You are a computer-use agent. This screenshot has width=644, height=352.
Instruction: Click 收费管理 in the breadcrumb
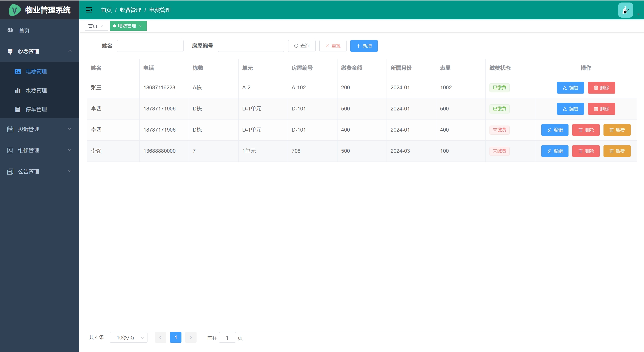130,10
